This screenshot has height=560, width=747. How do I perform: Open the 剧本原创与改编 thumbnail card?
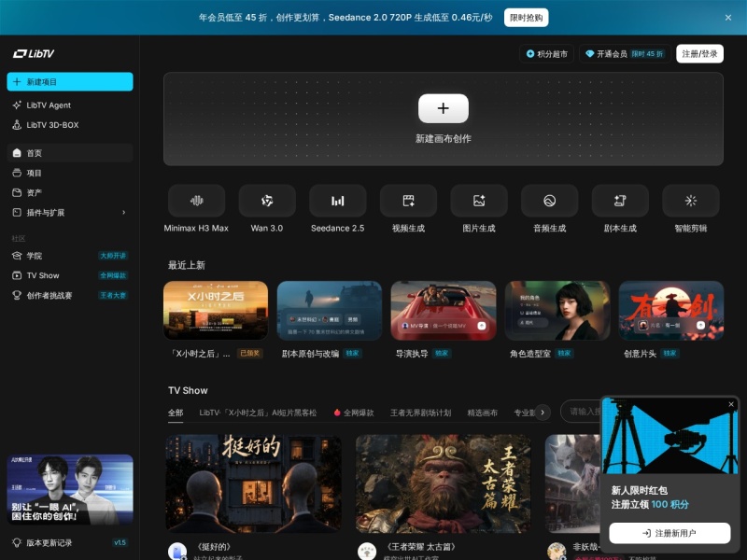coord(330,311)
